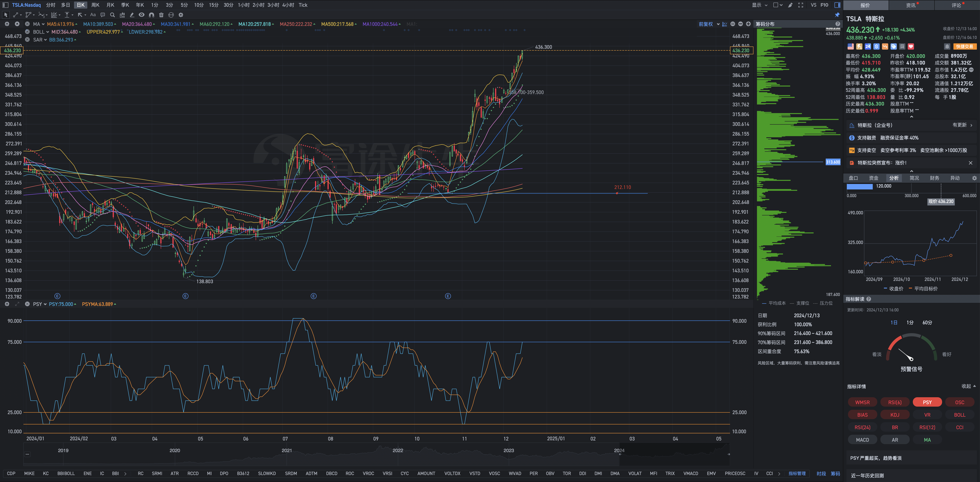Image resolution: width=980 pixels, height=482 pixels.
Task: Toggle the left sidebar panel icon
Action: tap(5, 5)
